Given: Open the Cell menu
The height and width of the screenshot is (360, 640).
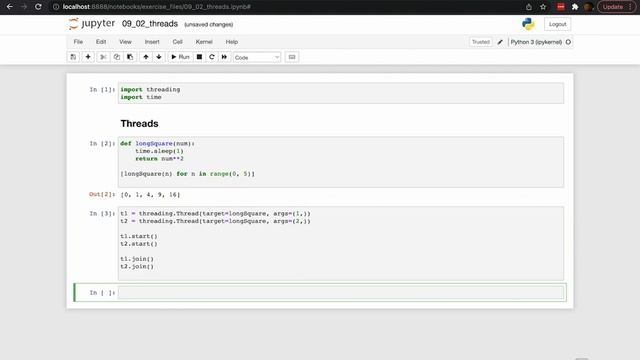Looking at the screenshot, I should (x=178, y=42).
